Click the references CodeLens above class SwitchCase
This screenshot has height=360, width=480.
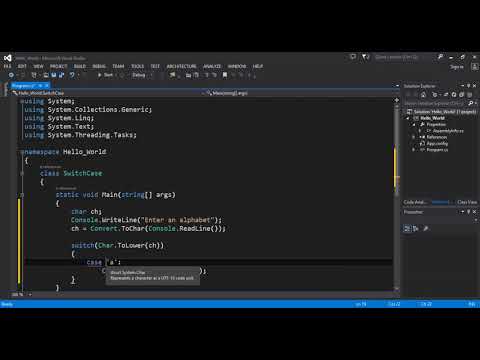pos(51,167)
